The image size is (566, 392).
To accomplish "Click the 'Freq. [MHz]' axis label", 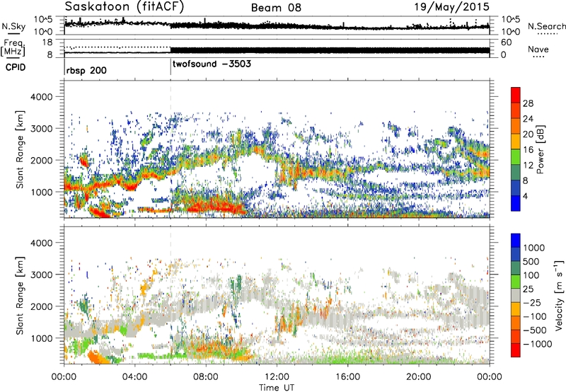I will click(x=13, y=47).
